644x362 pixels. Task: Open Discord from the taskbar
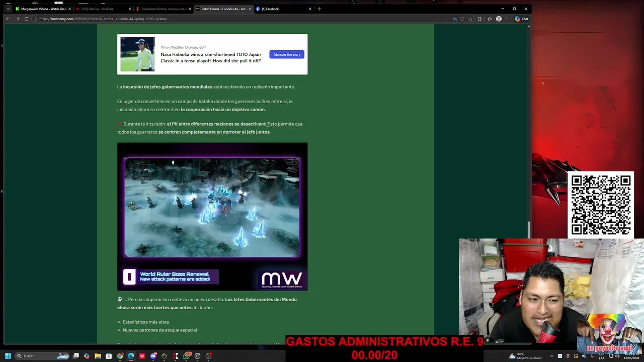click(153, 356)
